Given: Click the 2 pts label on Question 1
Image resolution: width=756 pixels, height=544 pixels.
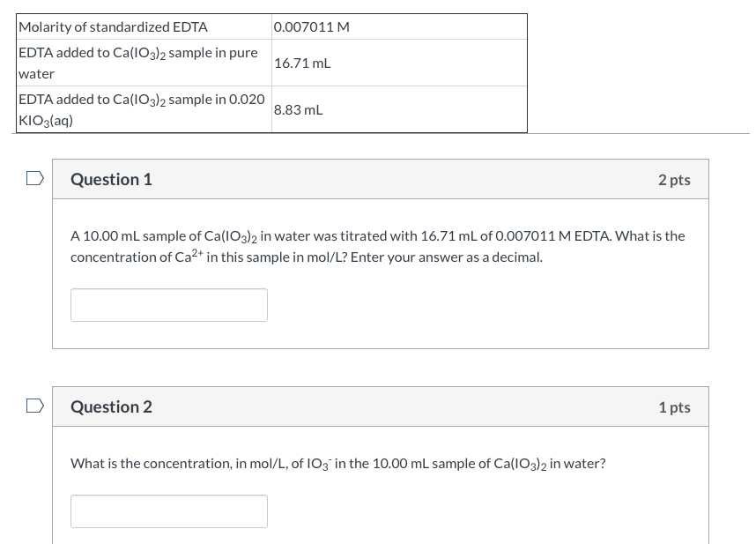Looking at the screenshot, I should [674, 179].
